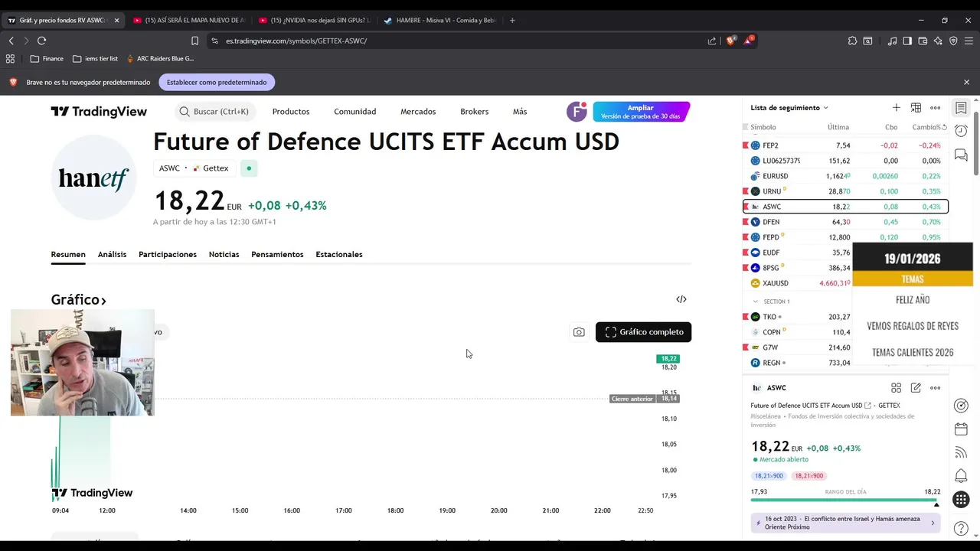Toggle red flag on FEP2 row
The height and width of the screenshot is (551, 980).
tap(746, 145)
